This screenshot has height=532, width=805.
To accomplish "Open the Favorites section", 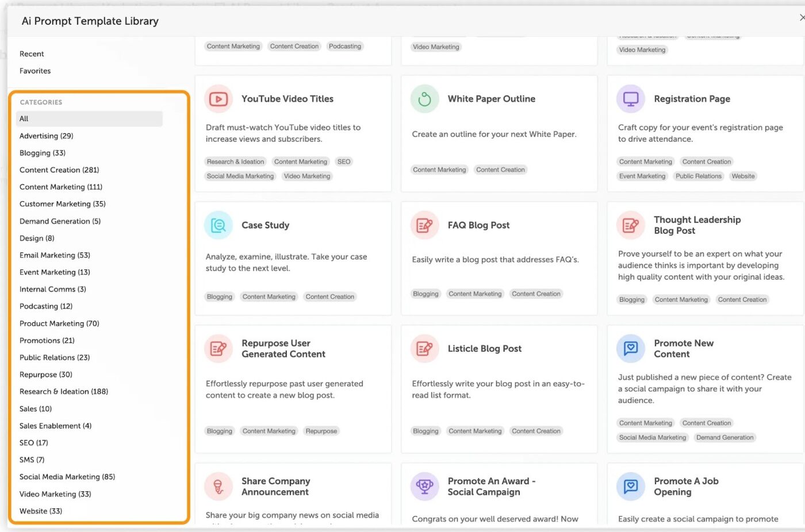I will coord(34,71).
